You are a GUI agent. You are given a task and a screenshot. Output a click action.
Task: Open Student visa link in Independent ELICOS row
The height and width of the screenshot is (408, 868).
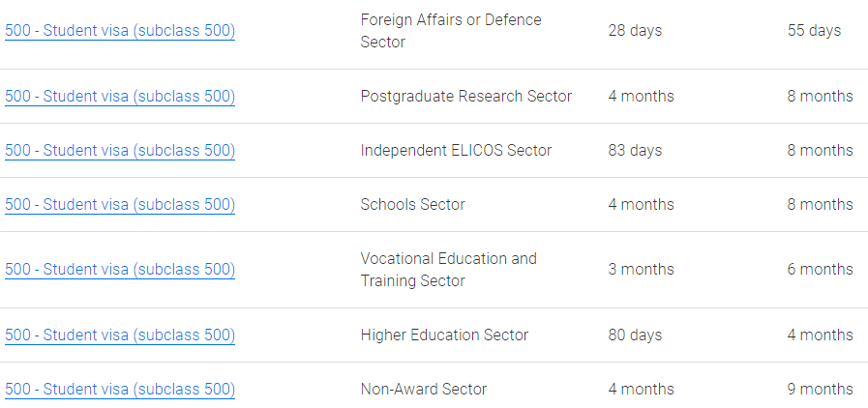[x=120, y=151]
